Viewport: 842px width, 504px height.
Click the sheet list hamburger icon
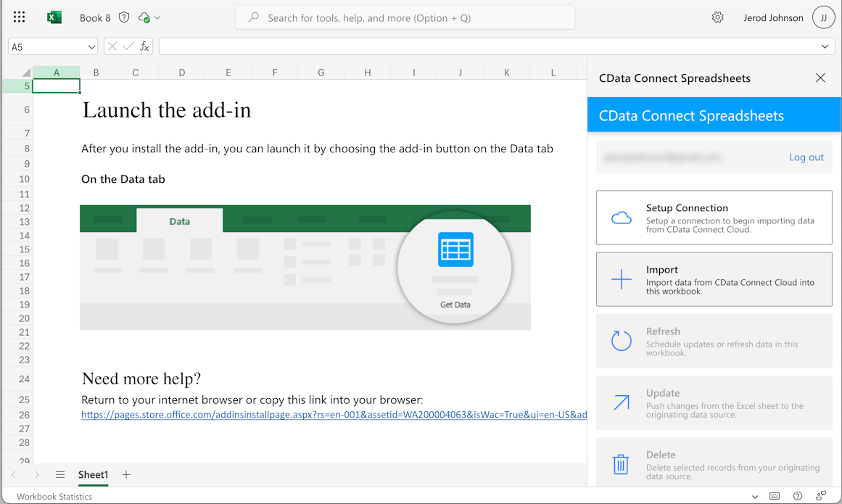pos(60,475)
